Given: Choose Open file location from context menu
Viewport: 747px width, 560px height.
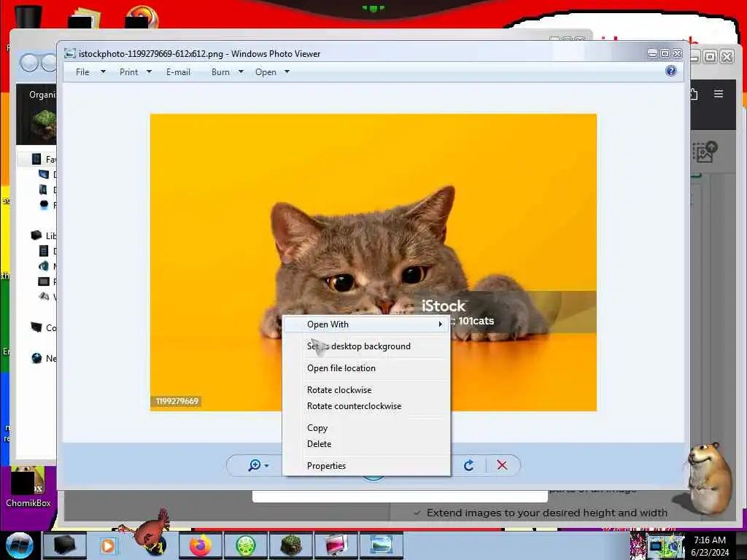Looking at the screenshot, I should (x=366, y=368).
